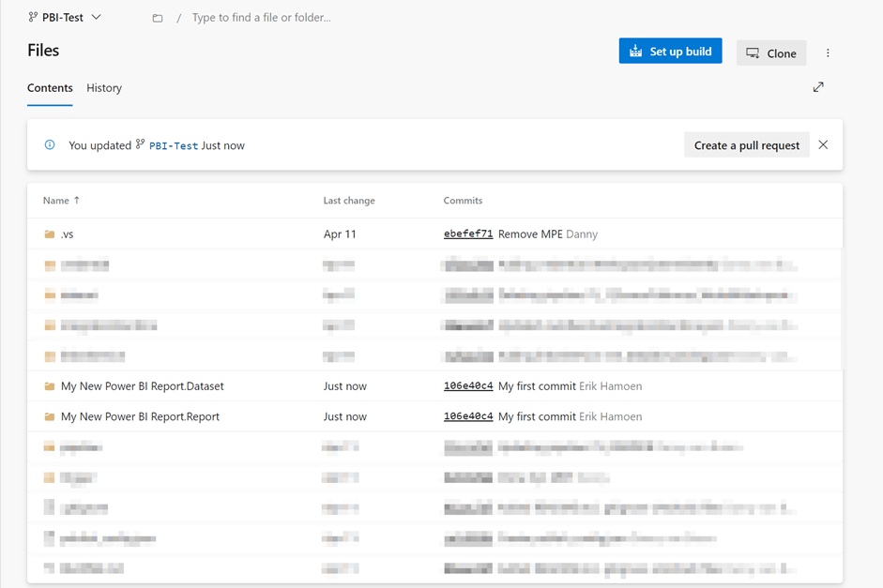The image size is (883, 588).
Task: Click the Clone button
Action: (x=771, y=53)
